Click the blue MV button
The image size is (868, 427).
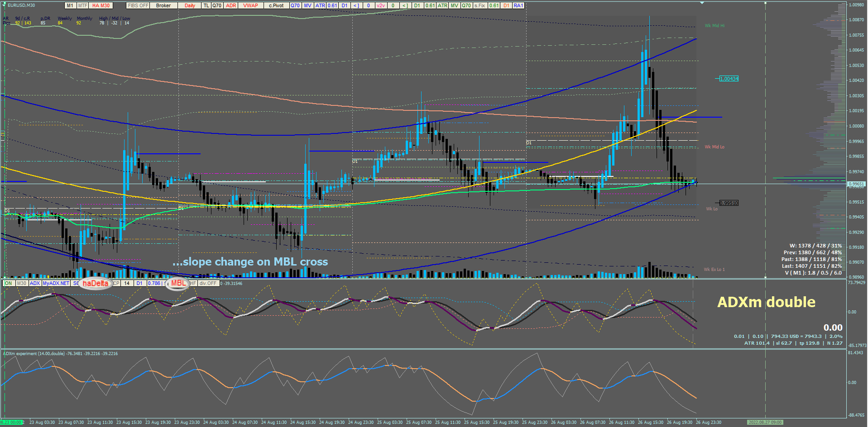click(308, 5)
